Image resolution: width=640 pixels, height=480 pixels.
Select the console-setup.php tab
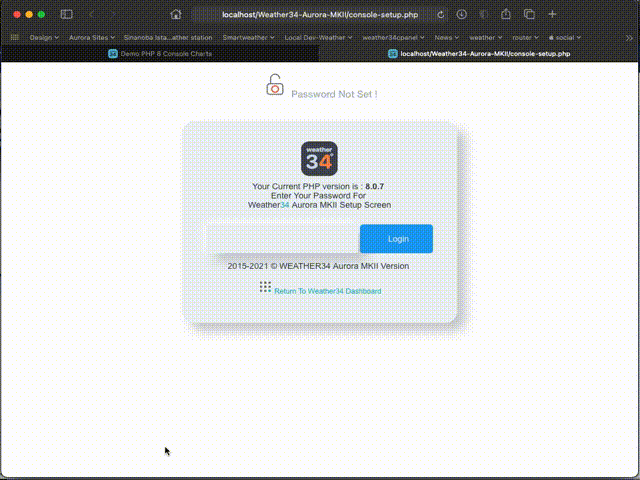(x=479, y=53)
